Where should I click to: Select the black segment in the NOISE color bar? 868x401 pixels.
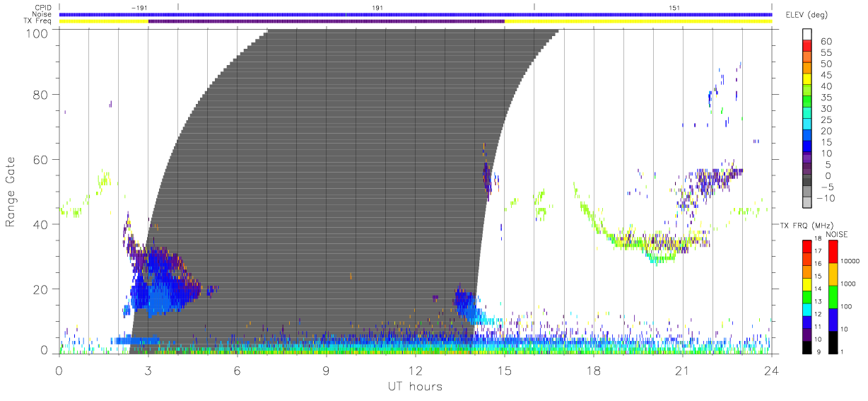click(833, 341)
